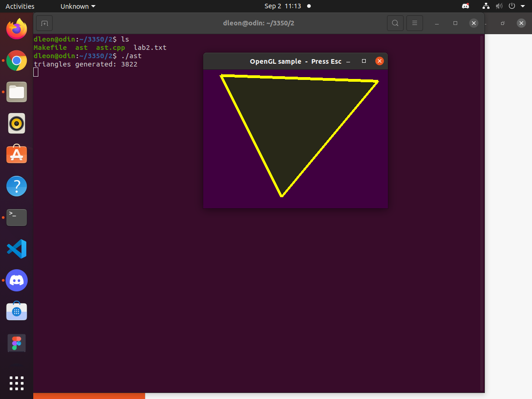Image resolution: width=532 pixels, height=399 pixels.
Task: Launch Figma from the dock
Action: (17, 343)
